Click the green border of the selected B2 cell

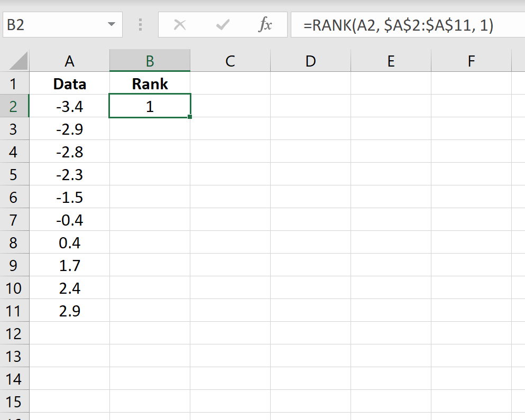click(150, 95)
